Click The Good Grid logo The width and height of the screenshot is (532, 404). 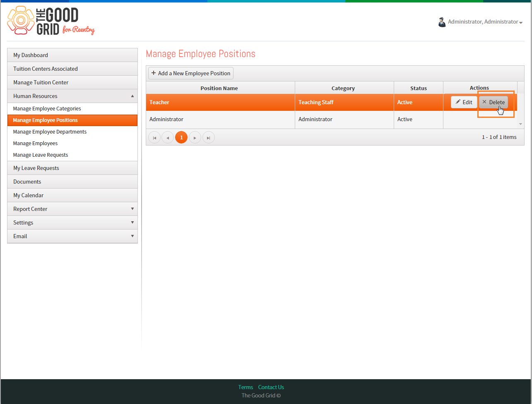pyautogui.click(x=51, y=21)
